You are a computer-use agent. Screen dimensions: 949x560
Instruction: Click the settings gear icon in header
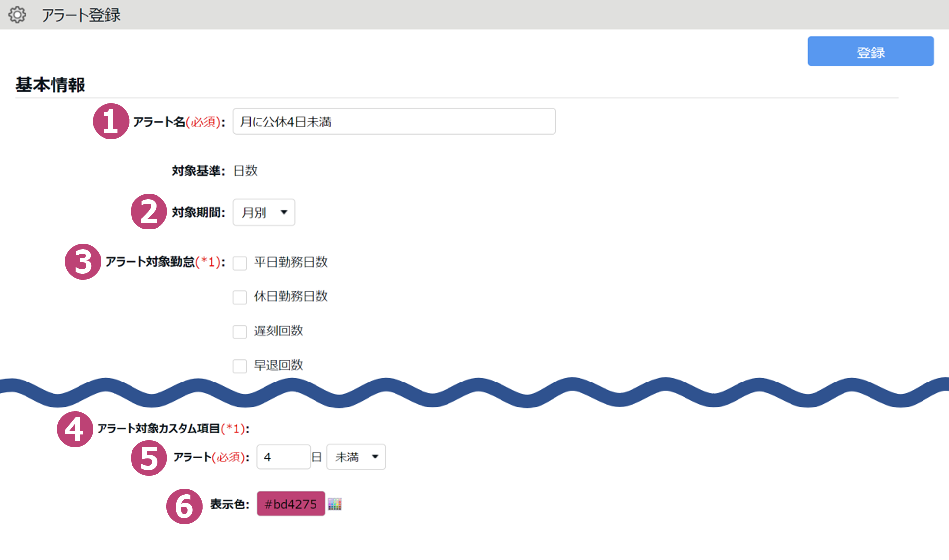(17, 15)
